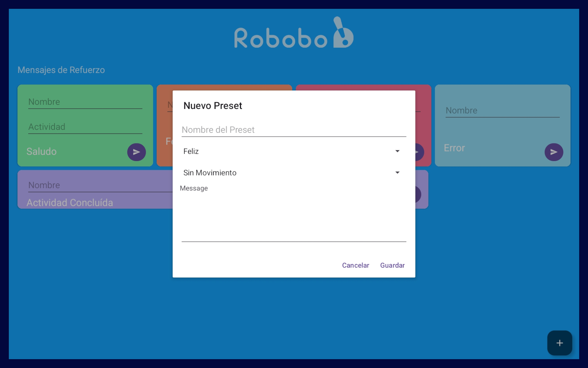Click the Message text area
Image resolution: width=588 pixels, height=368 pixels.
(x=293, y=215)
